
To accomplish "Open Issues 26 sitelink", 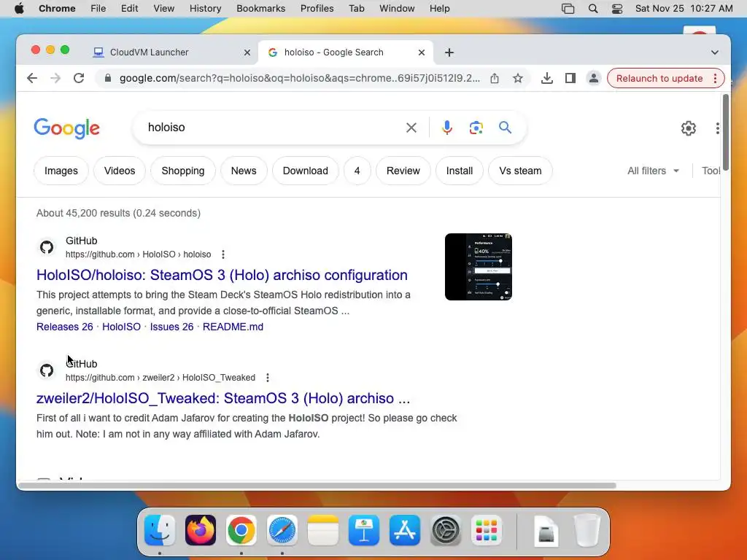I will (x=171, y=327).
